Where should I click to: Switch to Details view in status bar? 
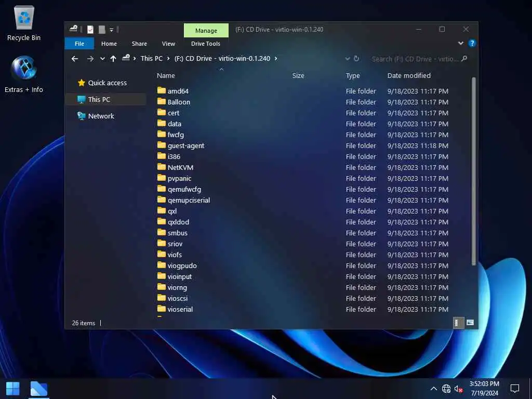(458, 323)
